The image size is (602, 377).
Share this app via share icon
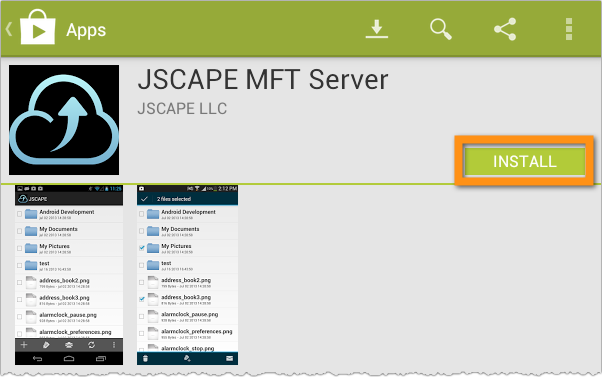pos(505,29)
